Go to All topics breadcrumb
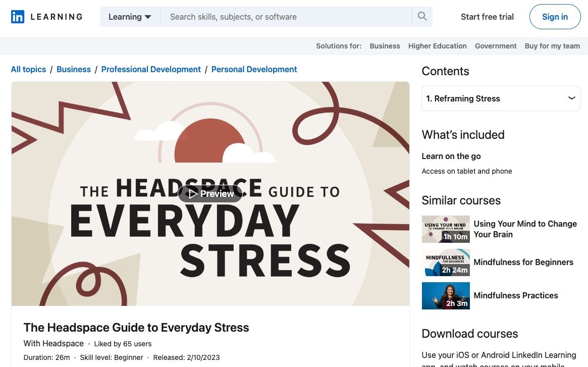This screenshot has height=367, width=588. pos(28,69)
